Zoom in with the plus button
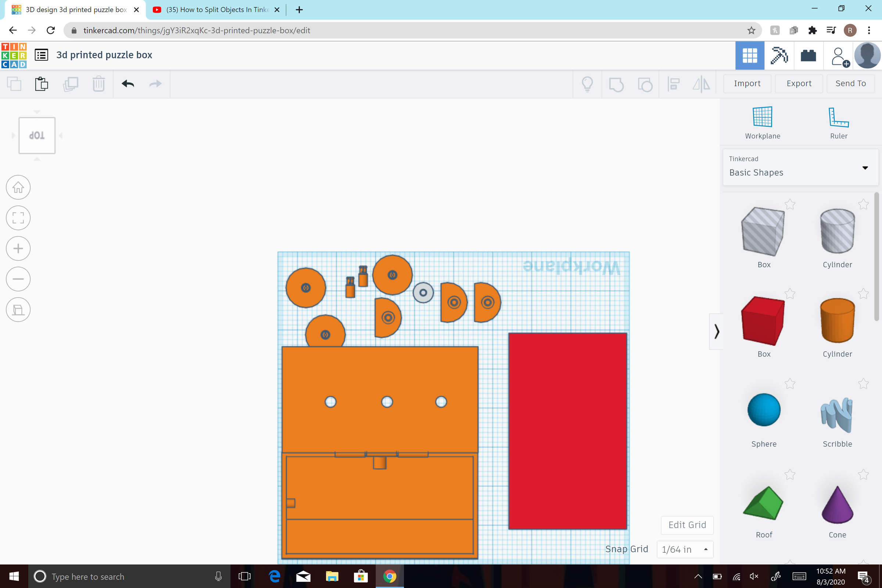 click(18, 248)
